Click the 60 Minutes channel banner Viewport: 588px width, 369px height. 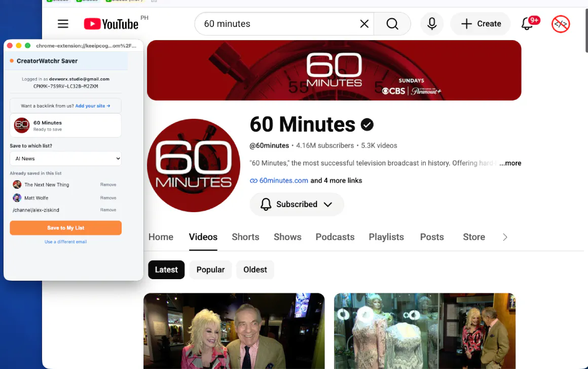point(334,70)
